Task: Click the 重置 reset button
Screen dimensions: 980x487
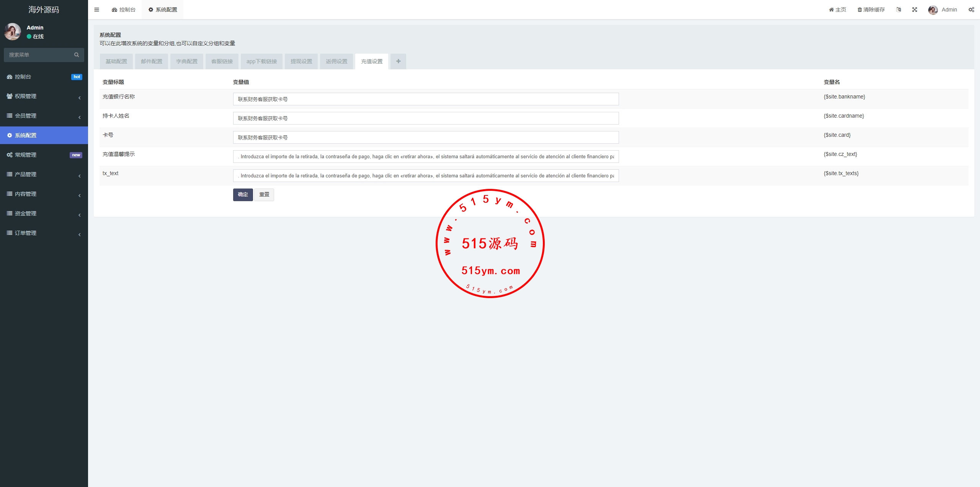Action: [x=264, y=195]
